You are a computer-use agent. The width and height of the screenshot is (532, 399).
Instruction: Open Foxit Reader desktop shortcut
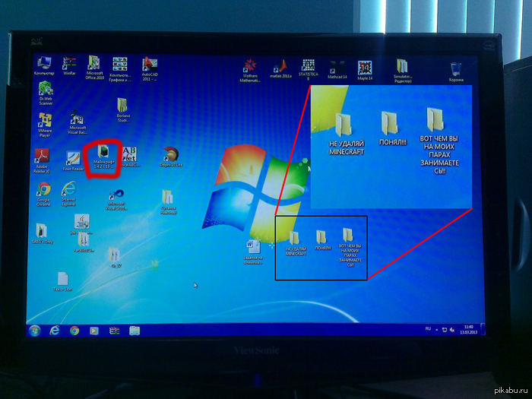point(73,160)
